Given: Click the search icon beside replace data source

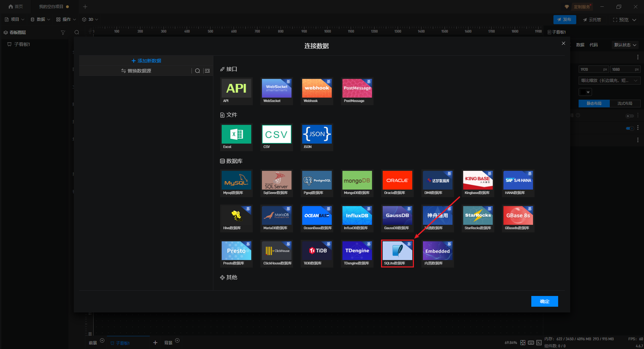Looking at the screenshot, I should 198,71.
